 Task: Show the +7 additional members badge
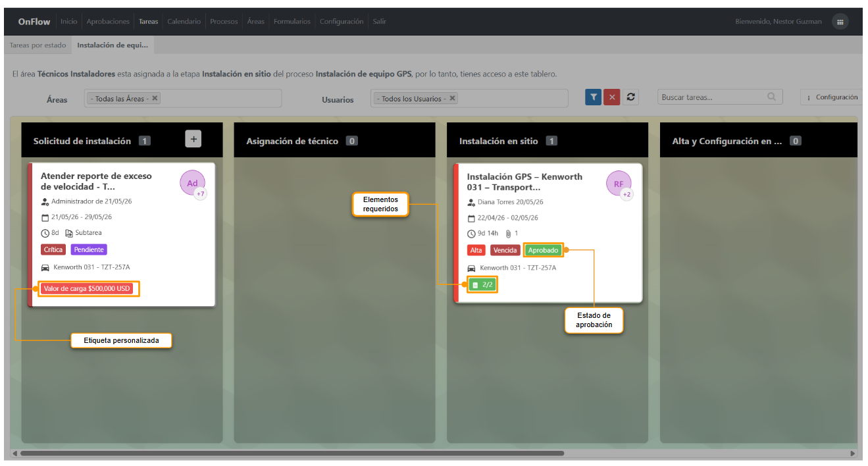coord(201,194)
